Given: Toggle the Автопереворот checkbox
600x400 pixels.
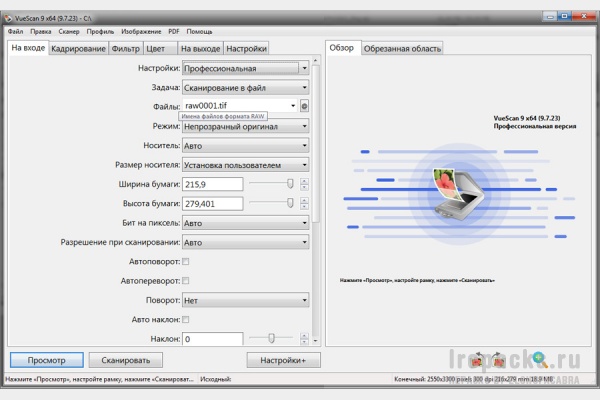Looking at the screenshot, I should [x=186, y=281].
